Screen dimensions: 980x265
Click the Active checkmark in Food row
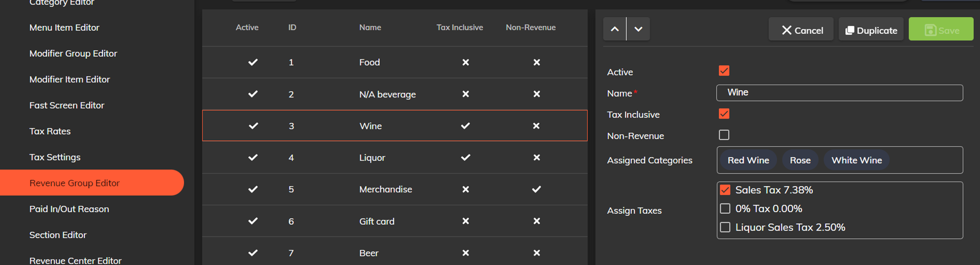(x=253, y=62)
